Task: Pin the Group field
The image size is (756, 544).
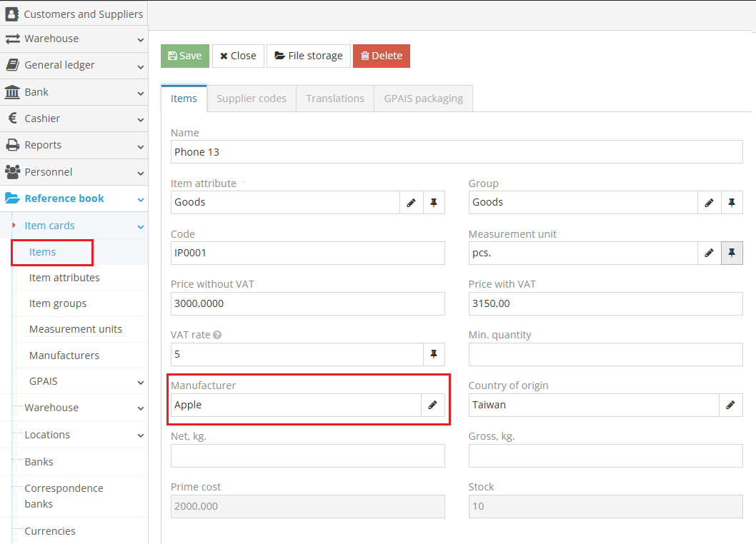Action: (x=732, y=202)
